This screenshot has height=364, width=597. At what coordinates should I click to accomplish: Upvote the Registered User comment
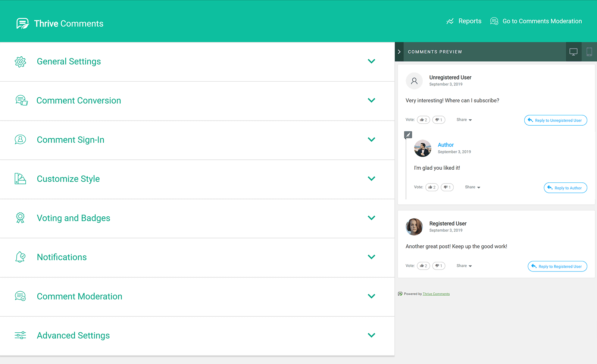click(x=423, y=266)
